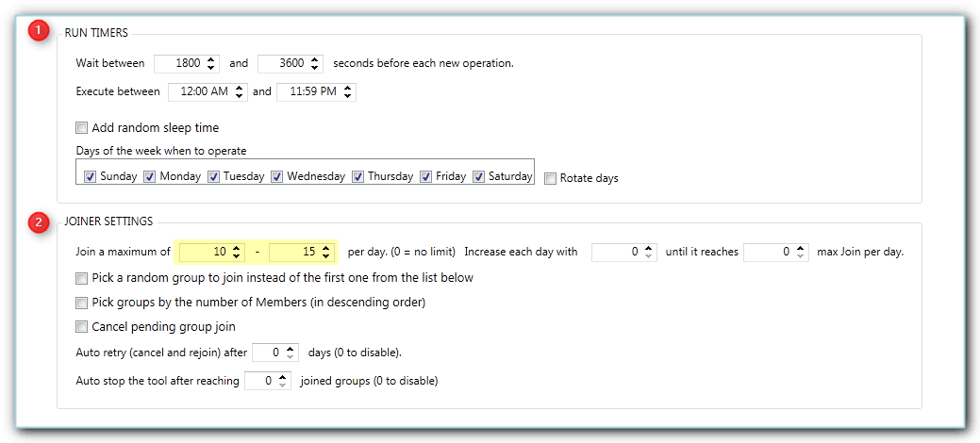Increase the 'Increase each day with' value

point(649,248)
